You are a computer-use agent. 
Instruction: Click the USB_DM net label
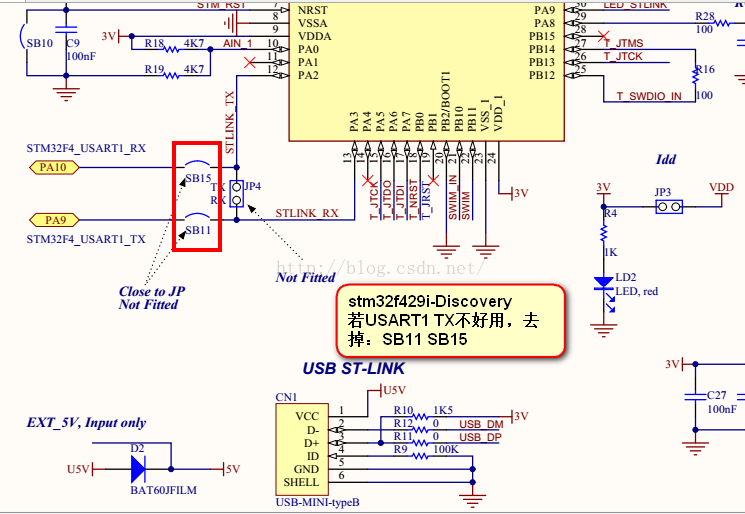(481, 424)
